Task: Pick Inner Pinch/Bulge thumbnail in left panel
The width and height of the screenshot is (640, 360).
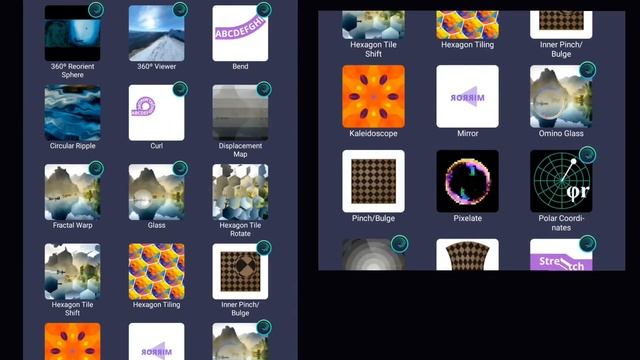Action: [x=240, y=271]
